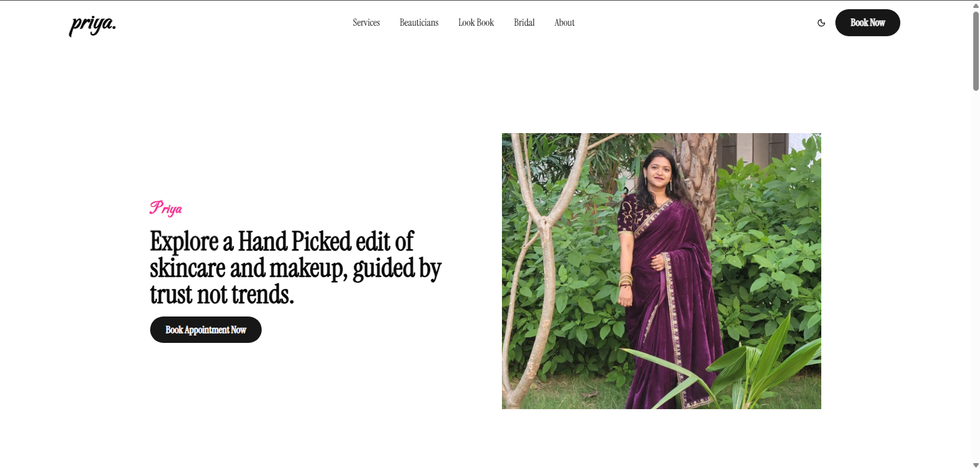Click the woman in saree photo
The height and width of the screenshot is (468, 980).
(x=661, y=271)
